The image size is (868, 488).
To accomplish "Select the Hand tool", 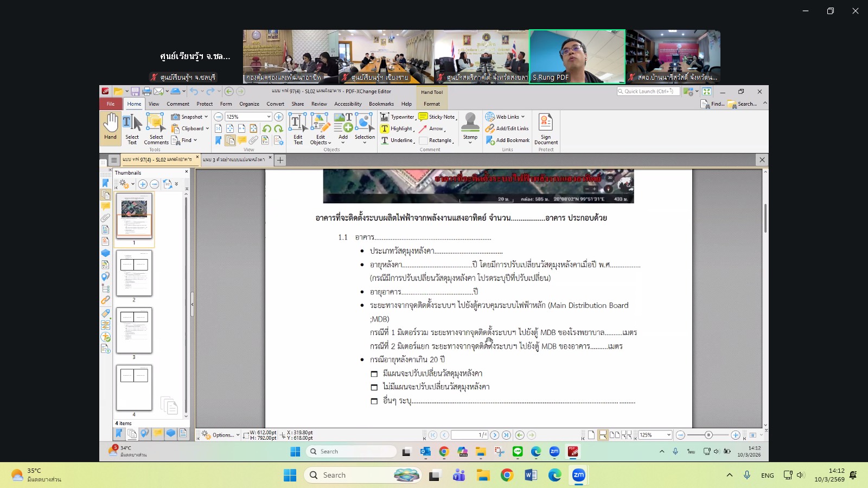I will (111, 127).
